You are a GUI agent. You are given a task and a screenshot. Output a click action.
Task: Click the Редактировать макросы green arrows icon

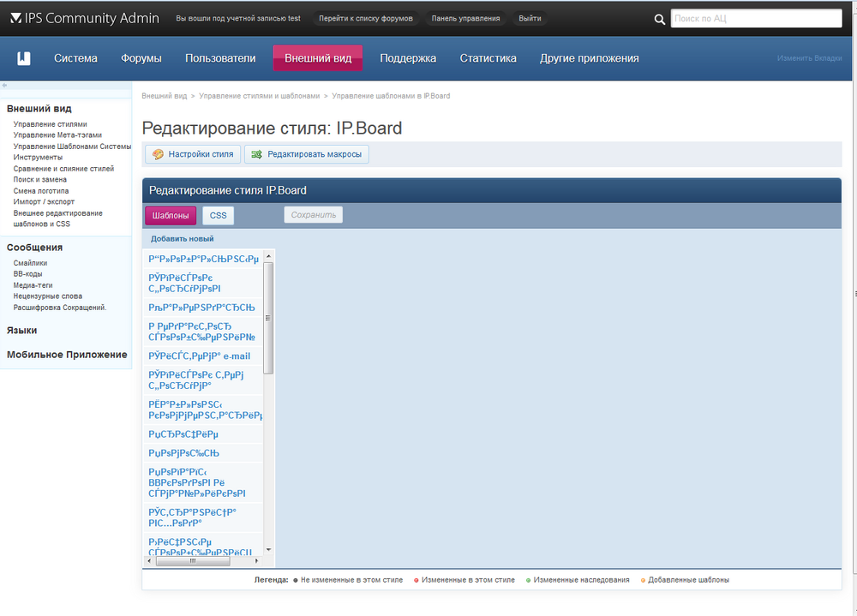tap(256, 154)
